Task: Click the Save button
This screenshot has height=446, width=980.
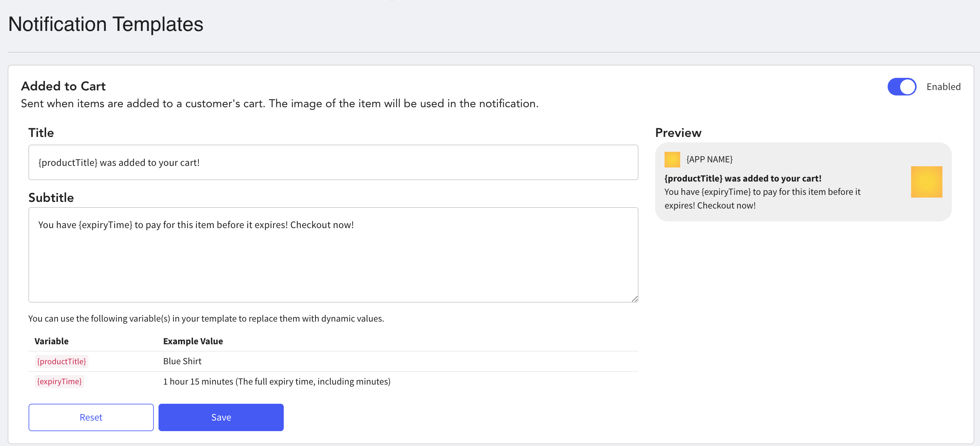Action: (221, 417)
